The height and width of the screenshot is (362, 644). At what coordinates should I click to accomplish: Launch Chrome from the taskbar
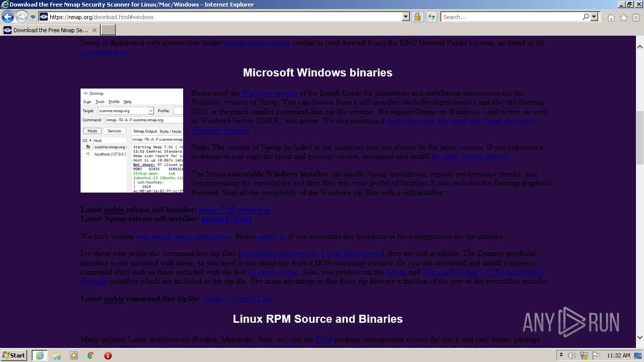tap(91, 355)
